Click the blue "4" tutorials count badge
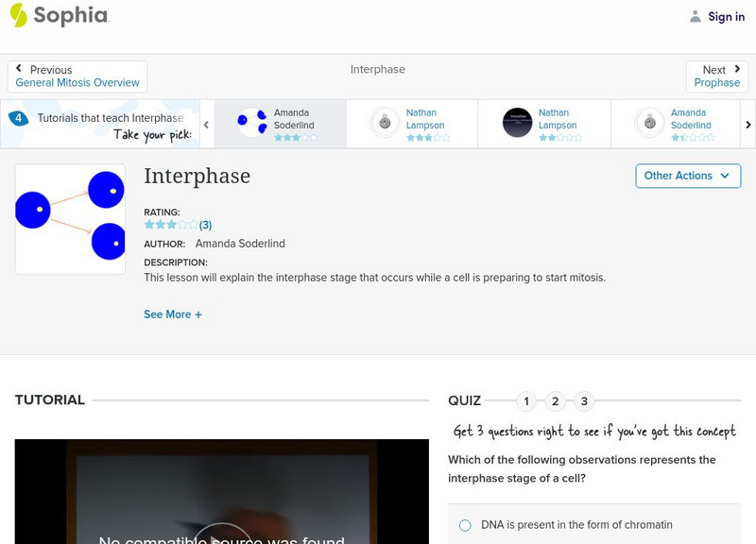The height and width of the screenshot is (544, 756). click(17, 117)
